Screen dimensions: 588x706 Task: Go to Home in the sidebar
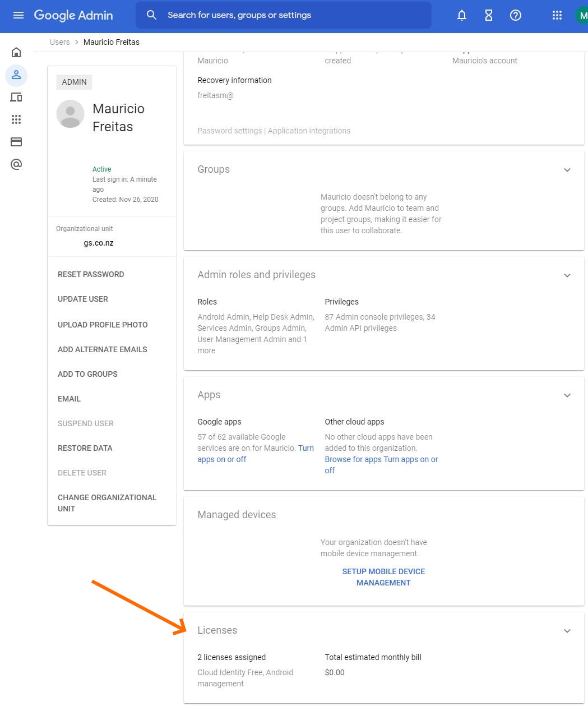coord(16,53)
